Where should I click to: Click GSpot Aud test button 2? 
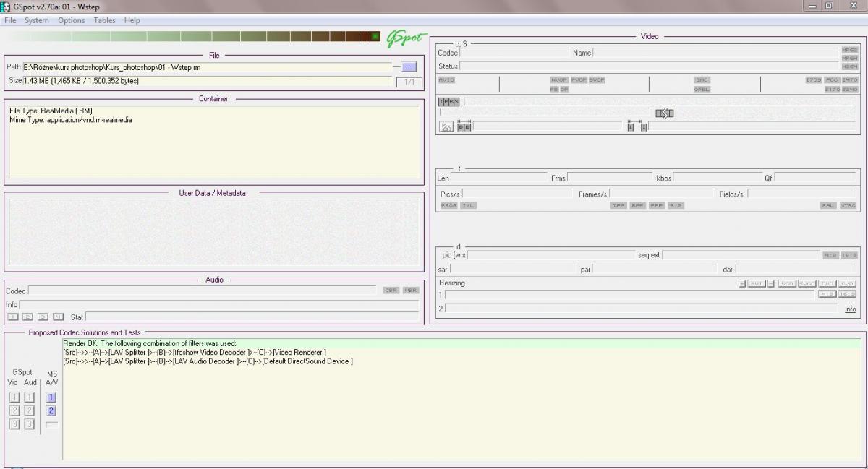(x=29, y=410)
